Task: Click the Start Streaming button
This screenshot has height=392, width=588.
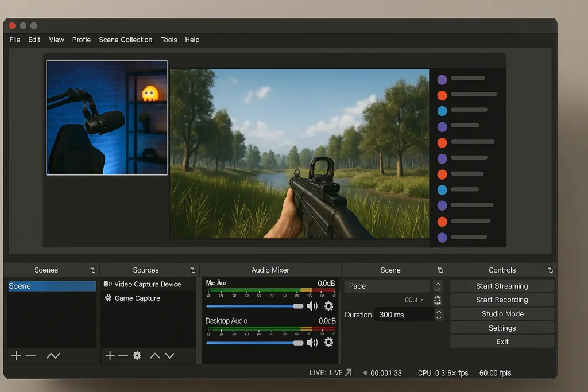Action: point(502,286)
